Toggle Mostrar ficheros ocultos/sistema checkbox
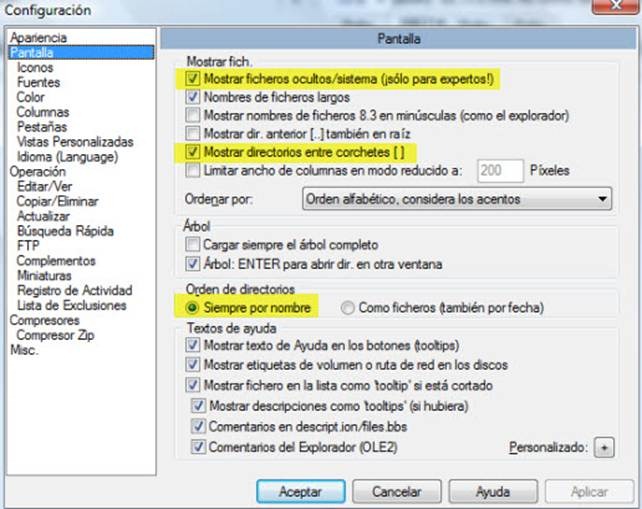Viewport: 642px width, 509px height. click(x=192, y=79)
